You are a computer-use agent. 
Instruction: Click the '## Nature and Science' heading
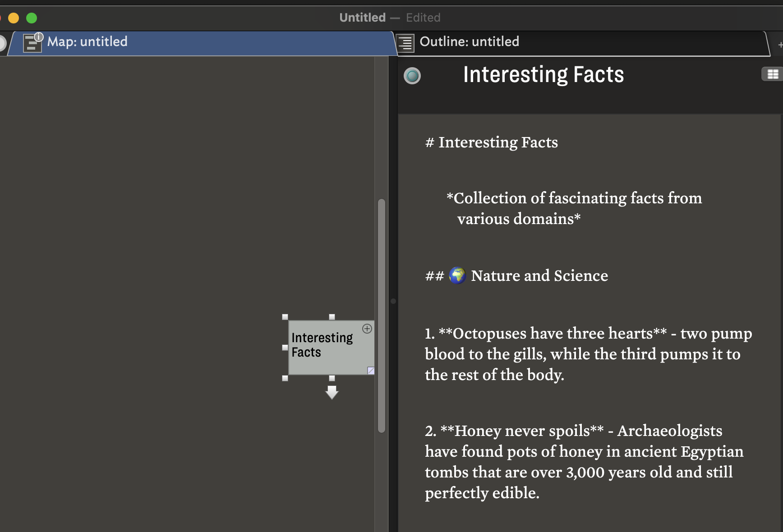516,275
